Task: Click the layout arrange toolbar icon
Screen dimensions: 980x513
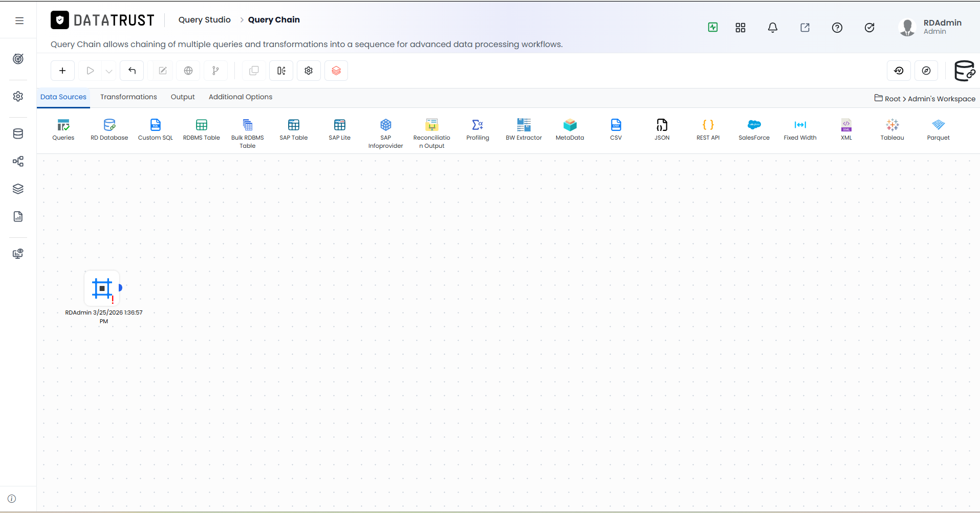Action: coord(281,71)
